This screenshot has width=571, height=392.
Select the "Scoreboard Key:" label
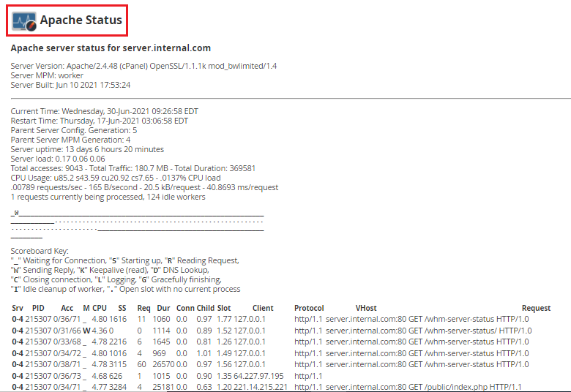click(40, 251)
